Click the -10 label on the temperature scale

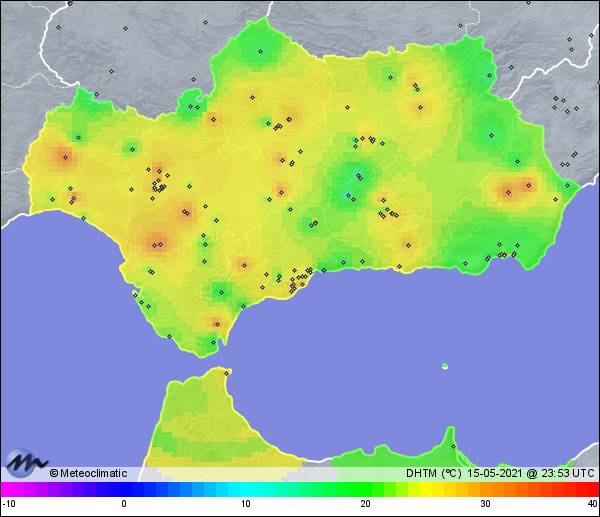[x=9, y=504]
